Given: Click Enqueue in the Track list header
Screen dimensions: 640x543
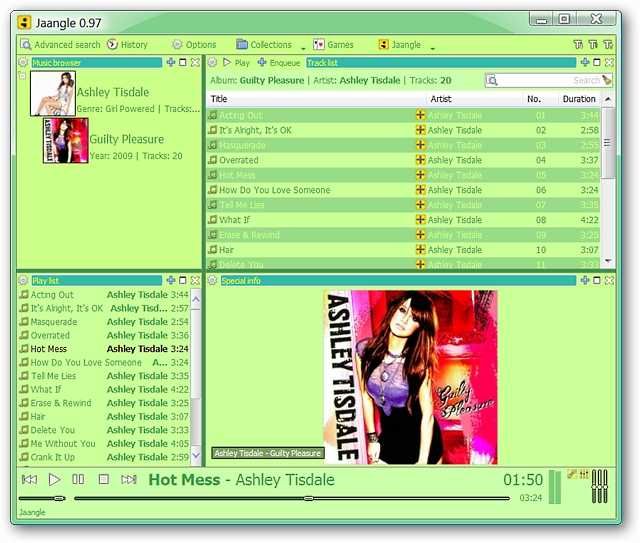Looking at the screenshot, I should click(279, 62).
